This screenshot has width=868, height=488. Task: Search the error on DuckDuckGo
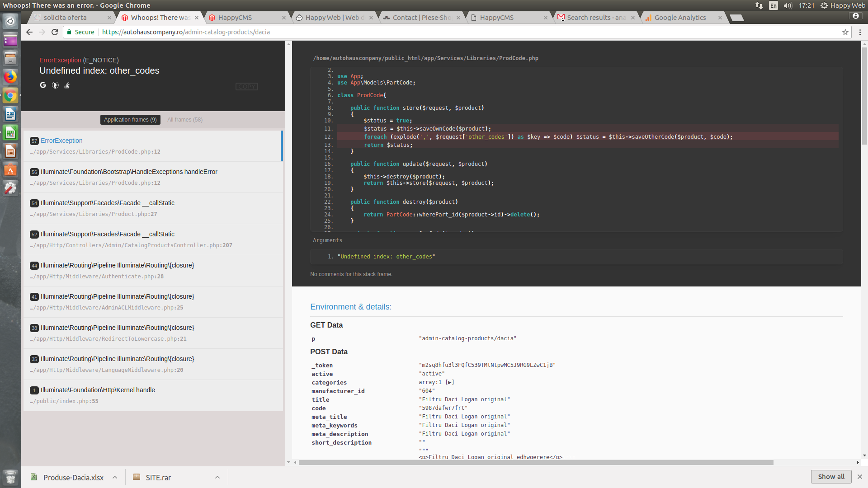coord(55,85)
